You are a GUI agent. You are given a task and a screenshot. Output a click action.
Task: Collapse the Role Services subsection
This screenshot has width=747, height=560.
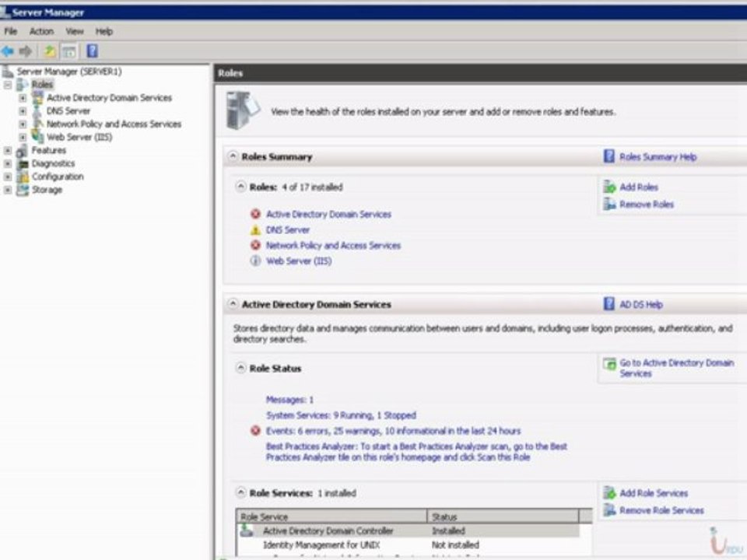[241, 493]
